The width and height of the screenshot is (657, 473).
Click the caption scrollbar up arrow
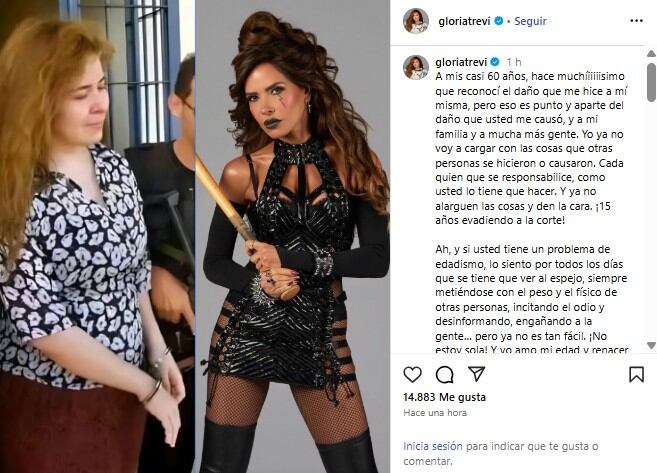tap(651, 54)
